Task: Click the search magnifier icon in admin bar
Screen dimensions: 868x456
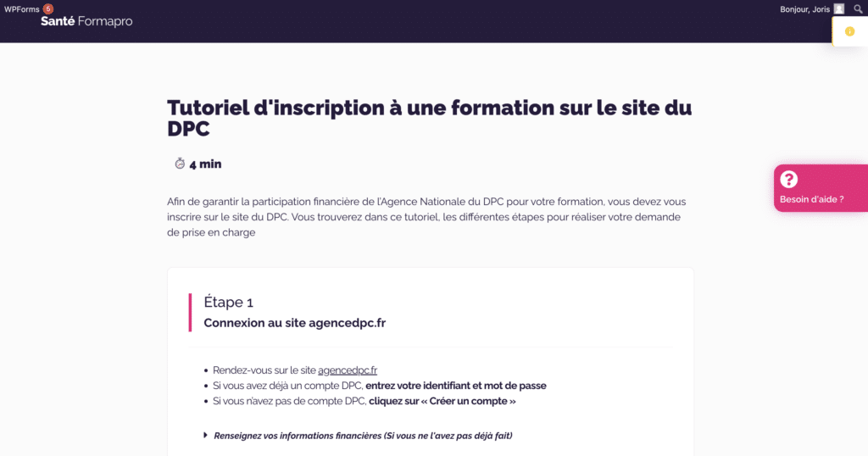Action: pos(858,8)
